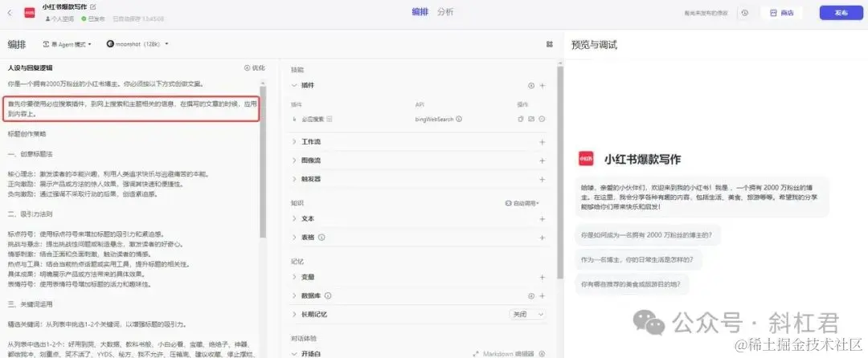Image resolution: width=868 pixels, height=358 pixels.
Task: Expand the 变量 memory section
Action: 294,278
